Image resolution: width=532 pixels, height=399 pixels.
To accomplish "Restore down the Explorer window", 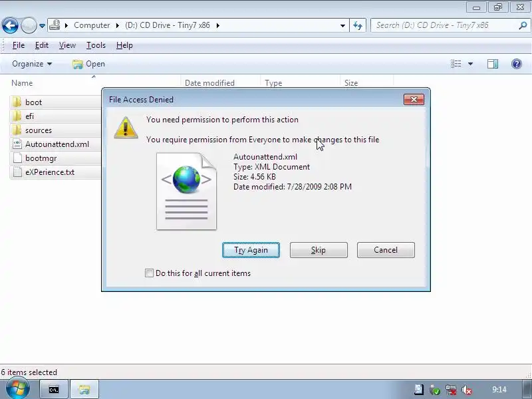I will click(497, 7).
